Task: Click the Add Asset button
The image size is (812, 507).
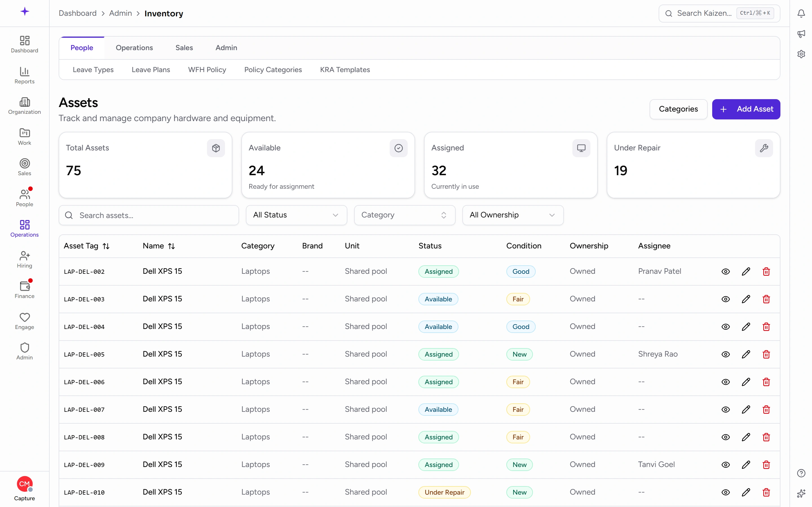Action: (x=746, y=109)
